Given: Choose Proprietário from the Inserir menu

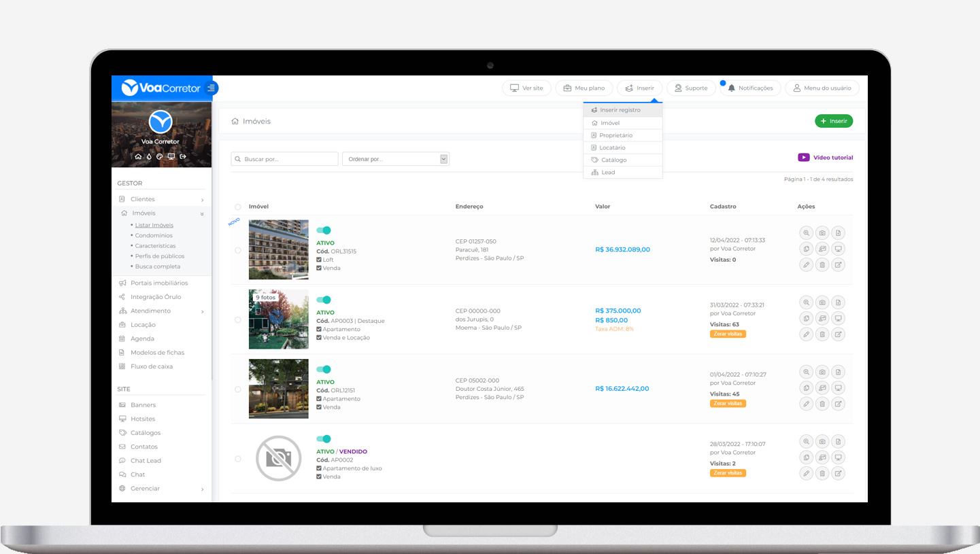Looking at the screenshot, I should 615,135.
